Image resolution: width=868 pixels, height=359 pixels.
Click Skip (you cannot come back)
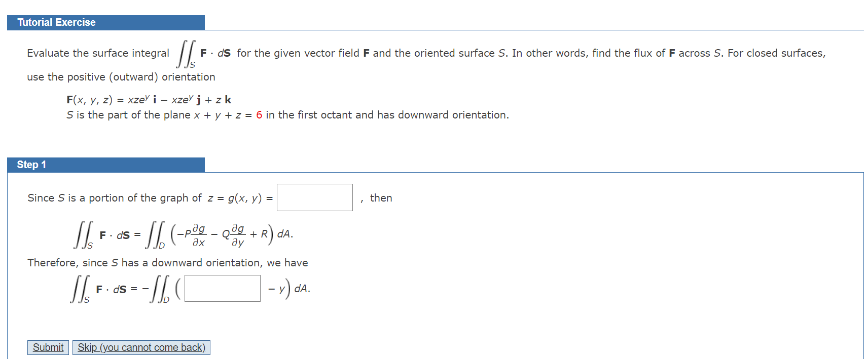click(x=141, y=347)
